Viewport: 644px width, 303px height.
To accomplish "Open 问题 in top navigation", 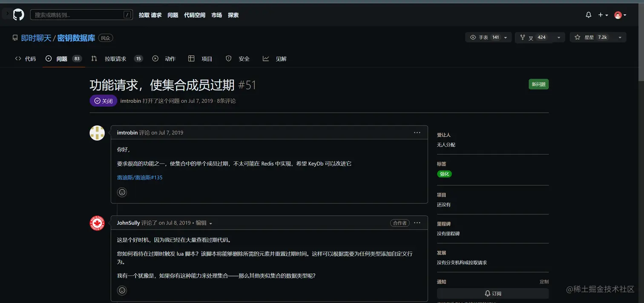I will 173,15.
